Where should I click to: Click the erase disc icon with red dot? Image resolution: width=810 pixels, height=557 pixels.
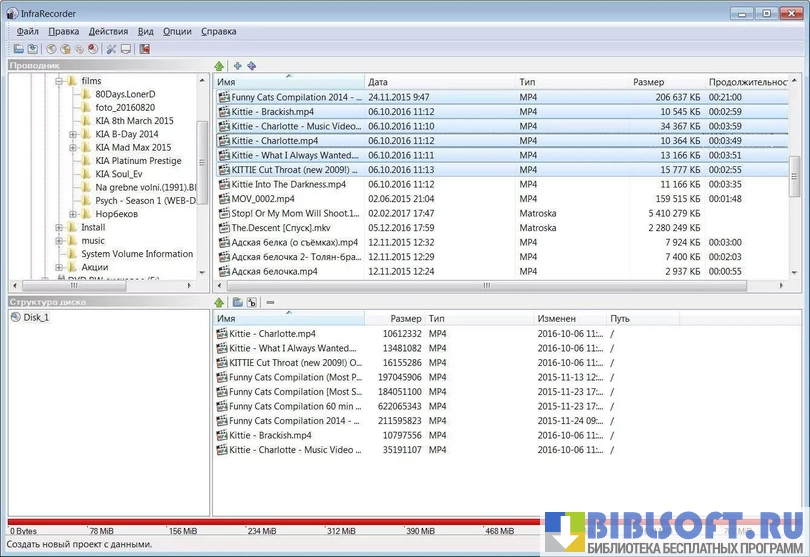click(x=92, y=49)
